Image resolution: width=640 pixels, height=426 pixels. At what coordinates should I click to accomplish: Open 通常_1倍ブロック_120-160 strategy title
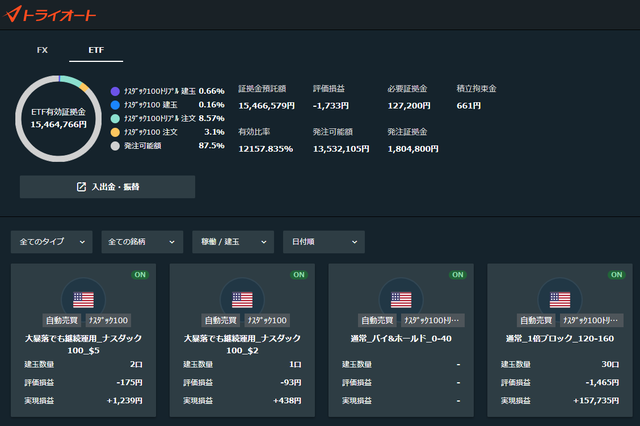[x=560, y=338]
